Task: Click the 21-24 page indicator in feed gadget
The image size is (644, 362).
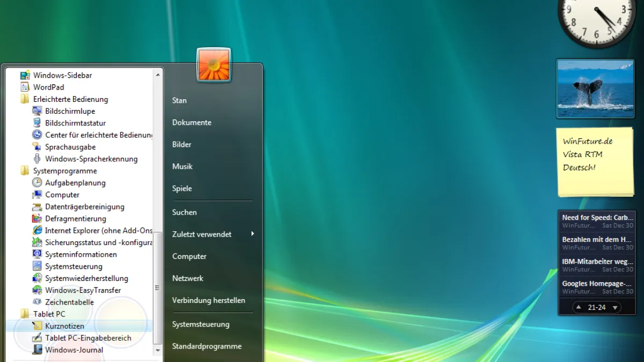Action: (x=597, y=307)
